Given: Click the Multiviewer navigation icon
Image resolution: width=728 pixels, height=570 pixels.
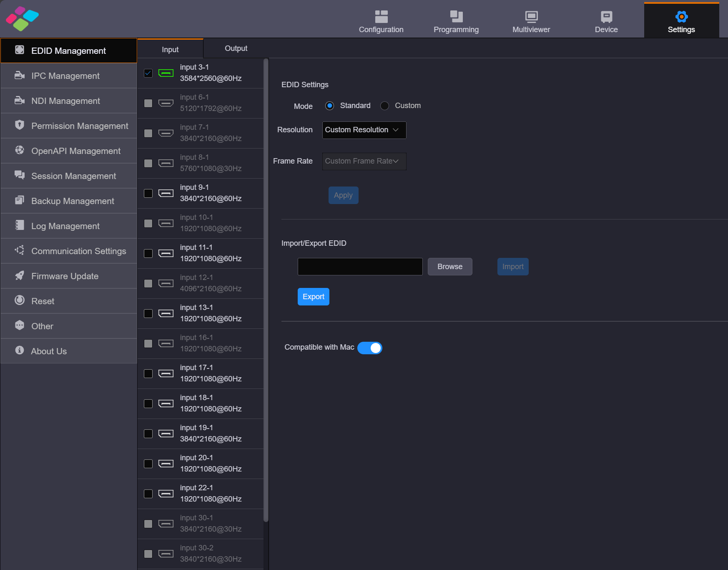Looking at the screenshot, I should click(x=531, y=18).
